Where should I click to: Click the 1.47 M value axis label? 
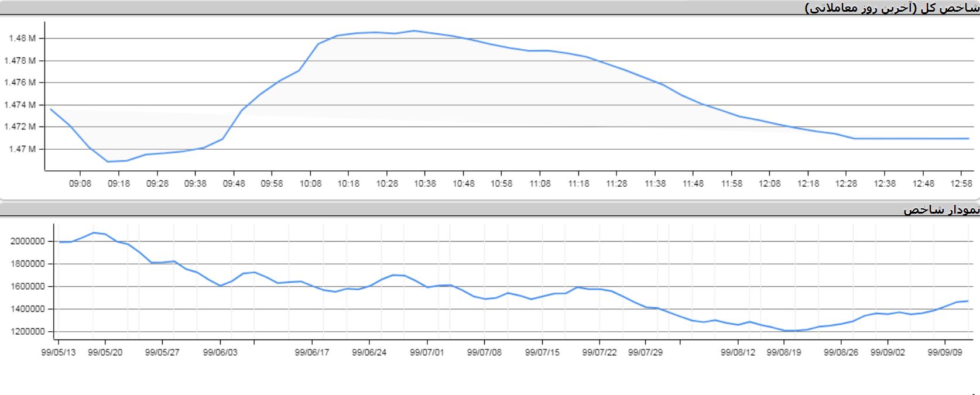pos(22,149)
